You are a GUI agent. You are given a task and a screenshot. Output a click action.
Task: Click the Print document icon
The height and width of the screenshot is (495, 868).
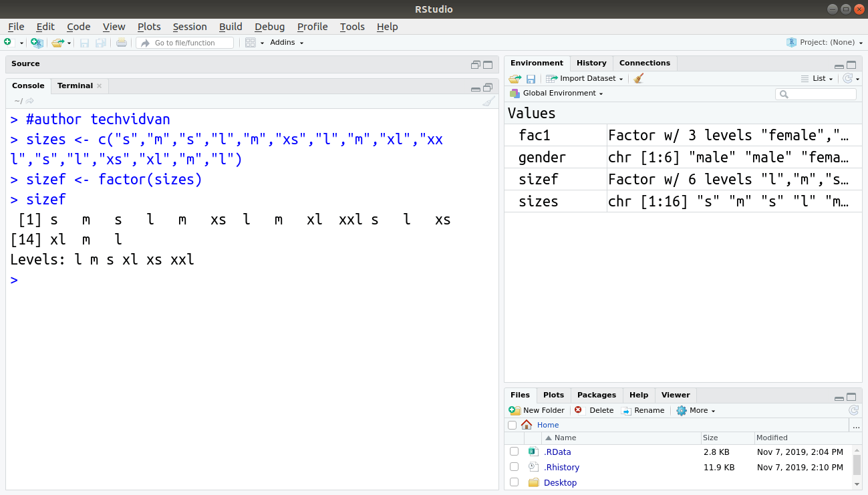121,42
